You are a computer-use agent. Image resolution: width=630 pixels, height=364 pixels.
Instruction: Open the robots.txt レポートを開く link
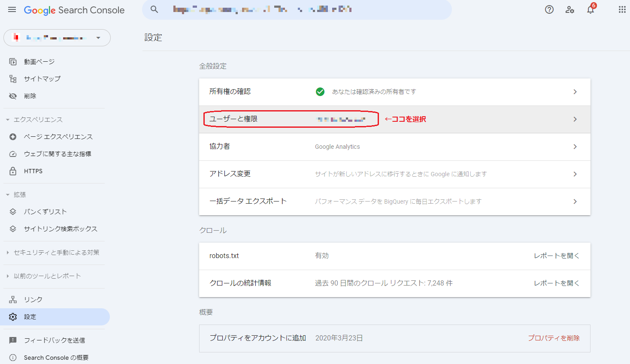point(557,255)
